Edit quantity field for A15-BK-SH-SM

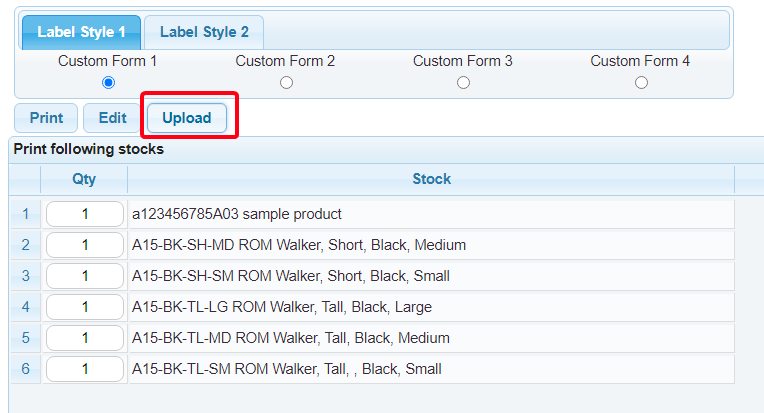(x=85, y=276)
